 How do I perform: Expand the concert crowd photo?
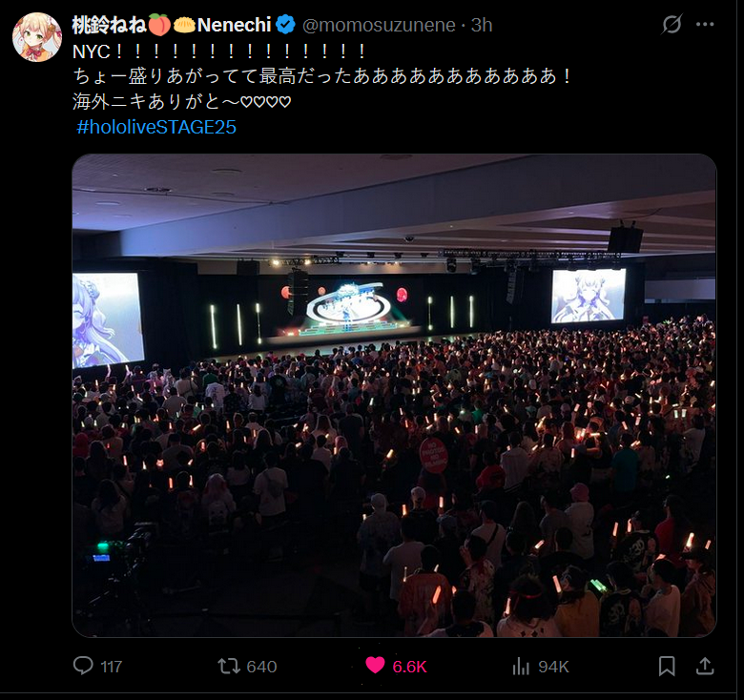coord(393,395)
